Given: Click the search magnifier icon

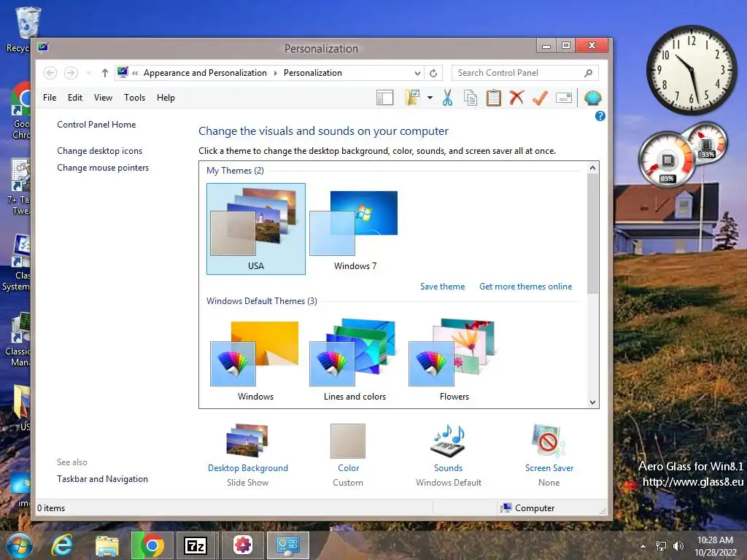Looking at the screenshot, I should (x=589, y=73).
